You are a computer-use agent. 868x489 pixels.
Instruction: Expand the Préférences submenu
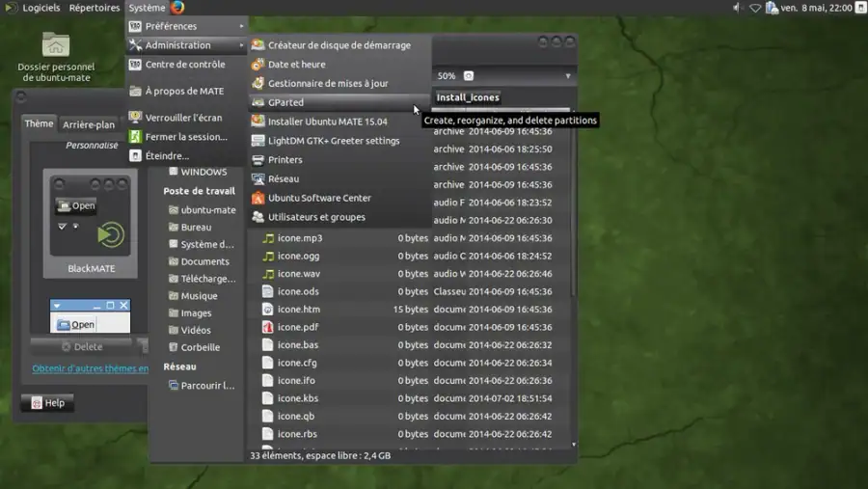click(186, 26)
